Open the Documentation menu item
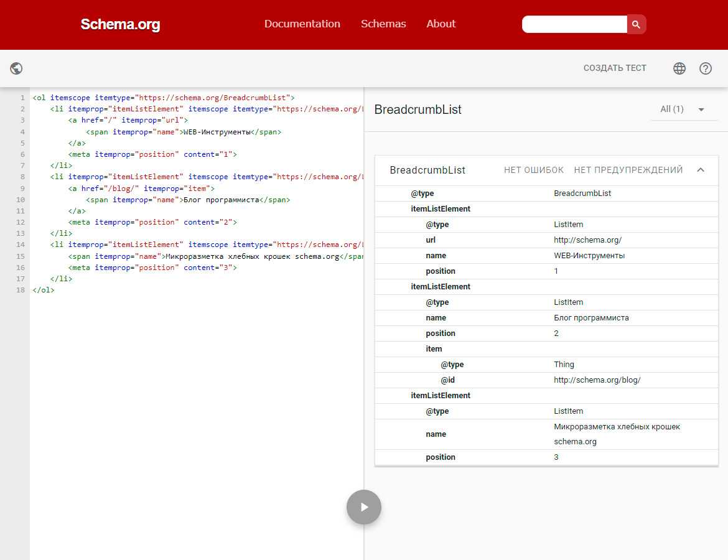 point(302,24)
